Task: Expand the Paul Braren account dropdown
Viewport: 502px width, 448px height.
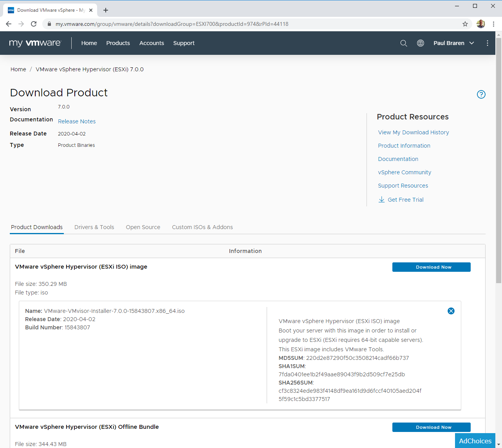Action: tap(454, 43)
